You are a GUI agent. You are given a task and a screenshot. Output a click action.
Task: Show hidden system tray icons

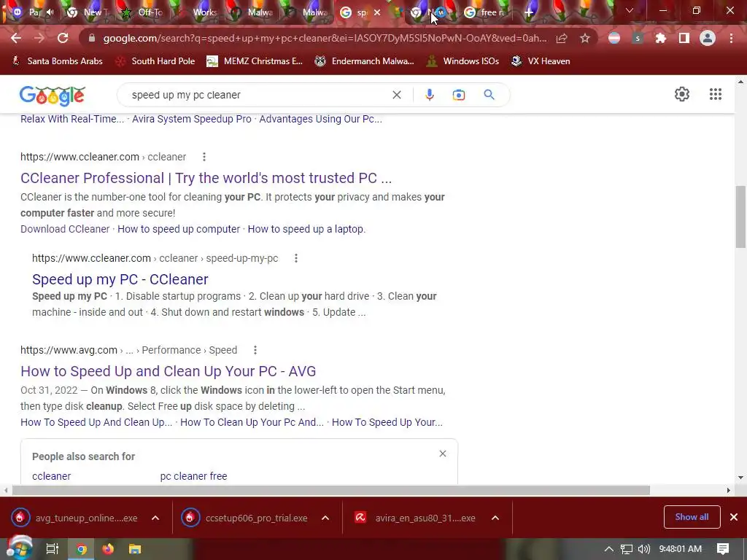pos(609,549)
